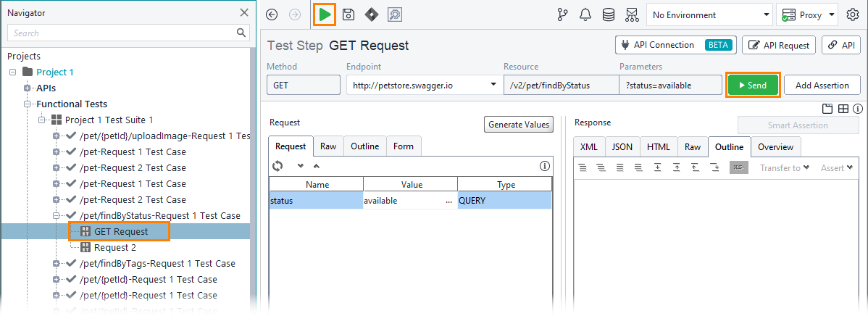Screen dimensions: 868x316
Task: Click the info icon in Request pane
Action: coord(545,165)
